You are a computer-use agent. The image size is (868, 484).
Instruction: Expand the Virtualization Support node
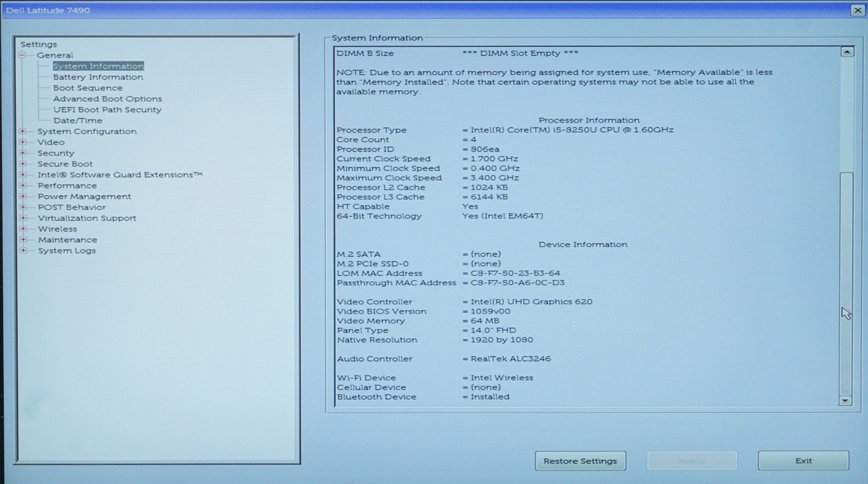tap(22, 218)
